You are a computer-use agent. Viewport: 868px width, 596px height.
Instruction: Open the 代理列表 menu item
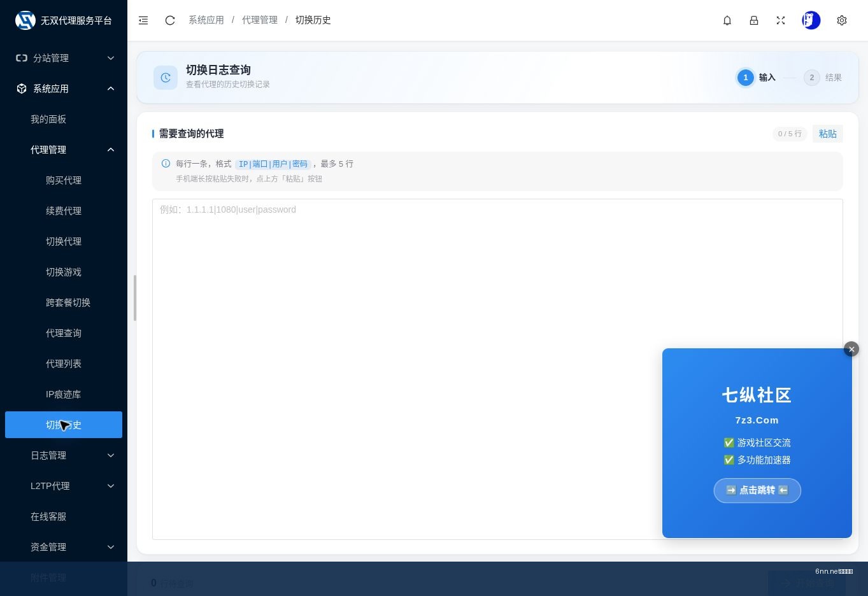[x=64, y=364]
